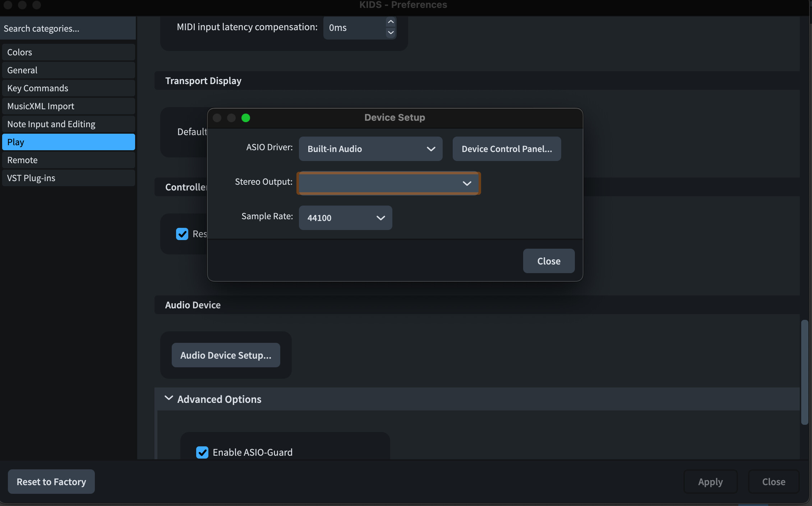Click the Audio Device Setup button
The width and height of the screenshot is (812, 506).
(226, 355)
